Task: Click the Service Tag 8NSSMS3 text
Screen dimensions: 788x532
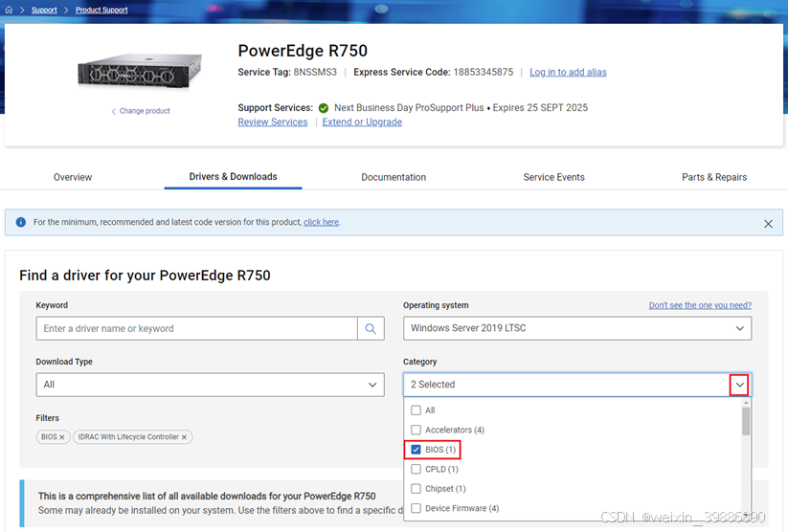Action: [x=287, y=73]
